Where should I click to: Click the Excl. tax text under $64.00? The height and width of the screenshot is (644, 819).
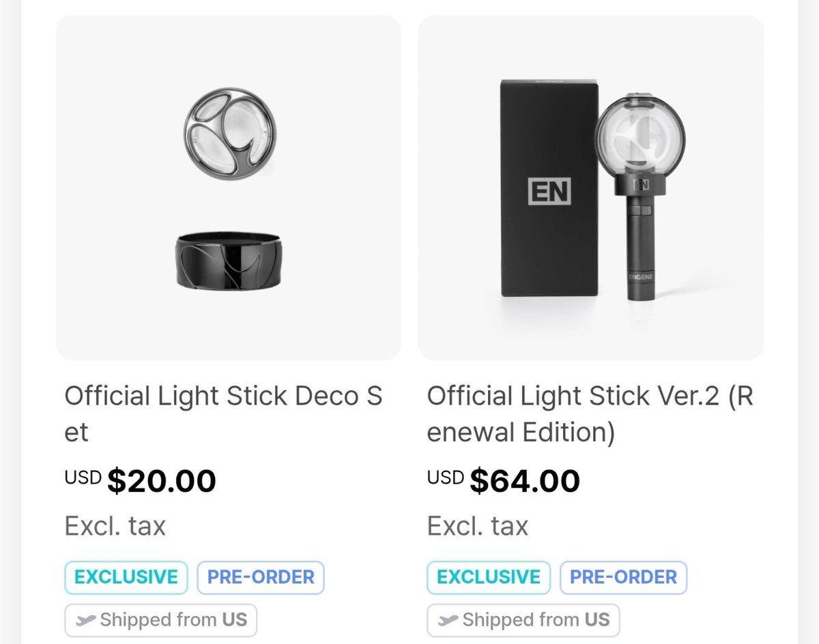(478, 526)
